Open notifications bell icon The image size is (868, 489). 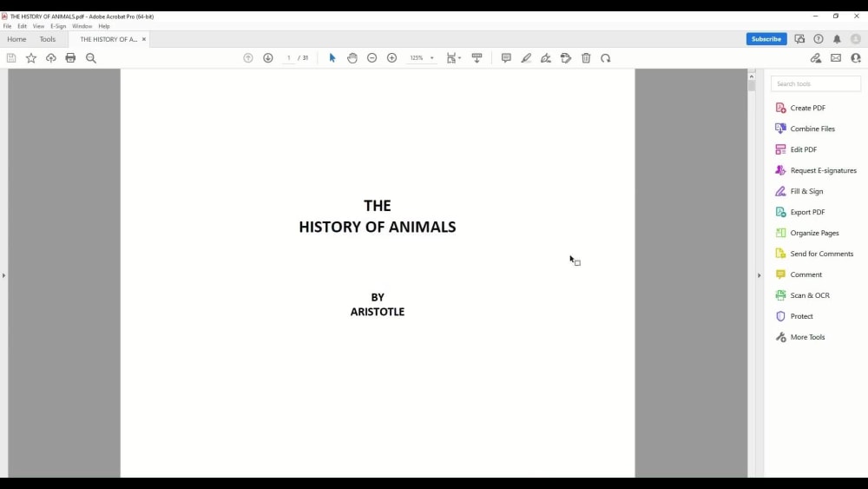point(837,39)
